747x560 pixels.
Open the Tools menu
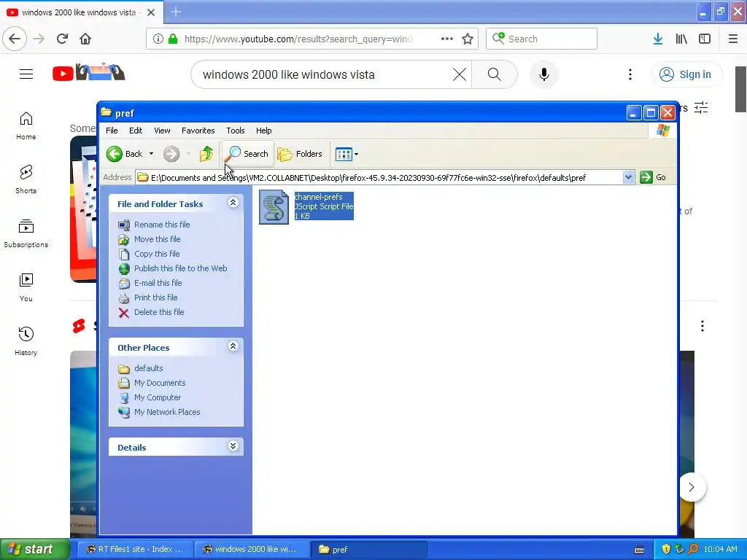pos(236,131)
